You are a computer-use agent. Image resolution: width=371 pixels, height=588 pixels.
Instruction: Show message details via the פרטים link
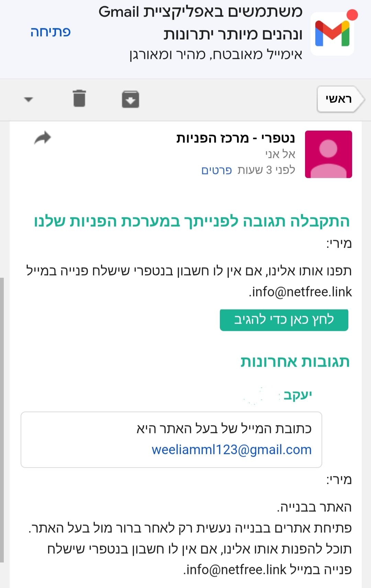pos(217,170)
